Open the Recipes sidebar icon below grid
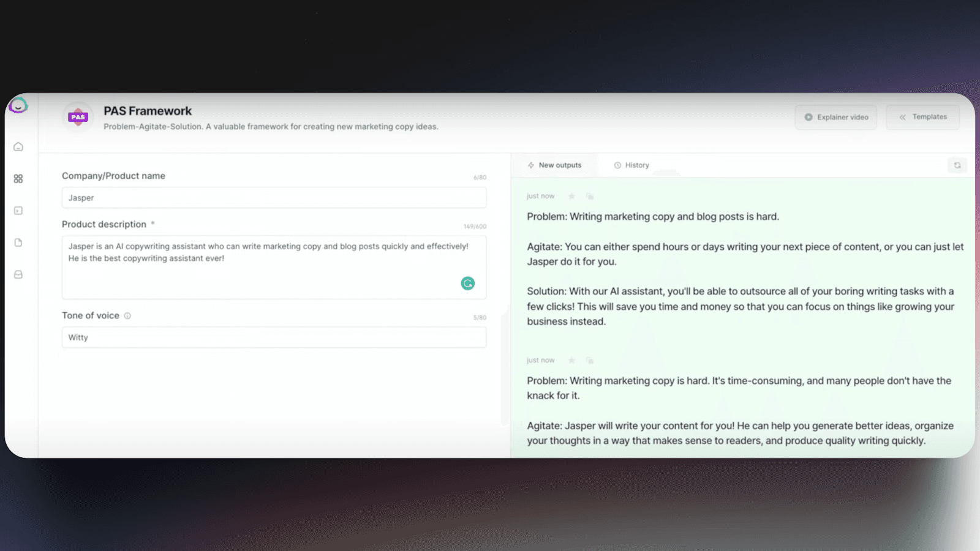The height and width of the screenshot is (551, 980). (x=18, y=211)
